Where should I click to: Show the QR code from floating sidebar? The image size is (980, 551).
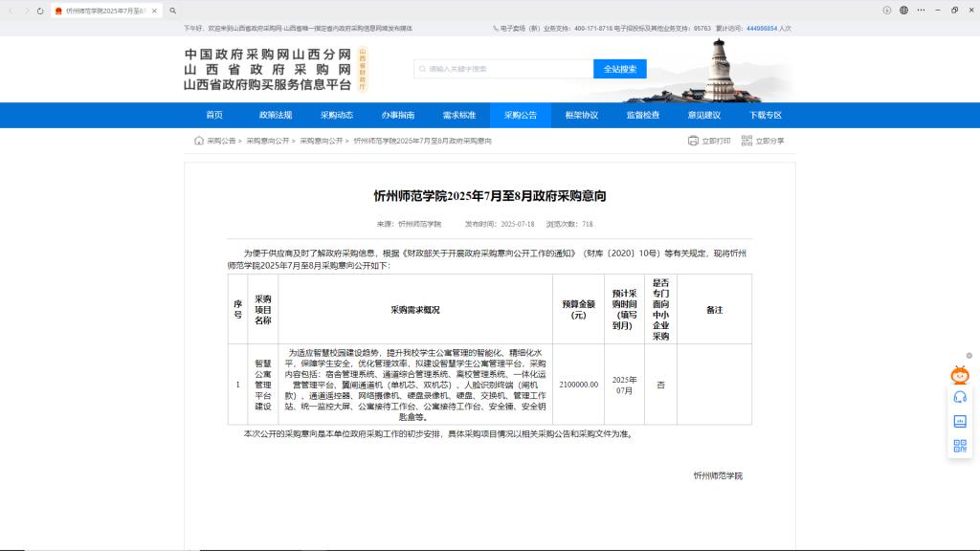(x=960, y=446)
